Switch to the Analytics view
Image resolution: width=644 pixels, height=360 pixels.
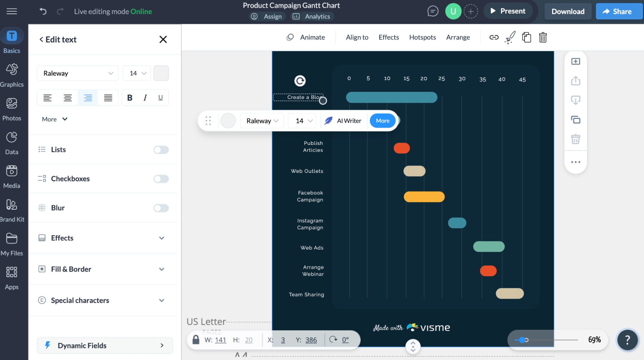pyautogui.click(x=312, y=16)
